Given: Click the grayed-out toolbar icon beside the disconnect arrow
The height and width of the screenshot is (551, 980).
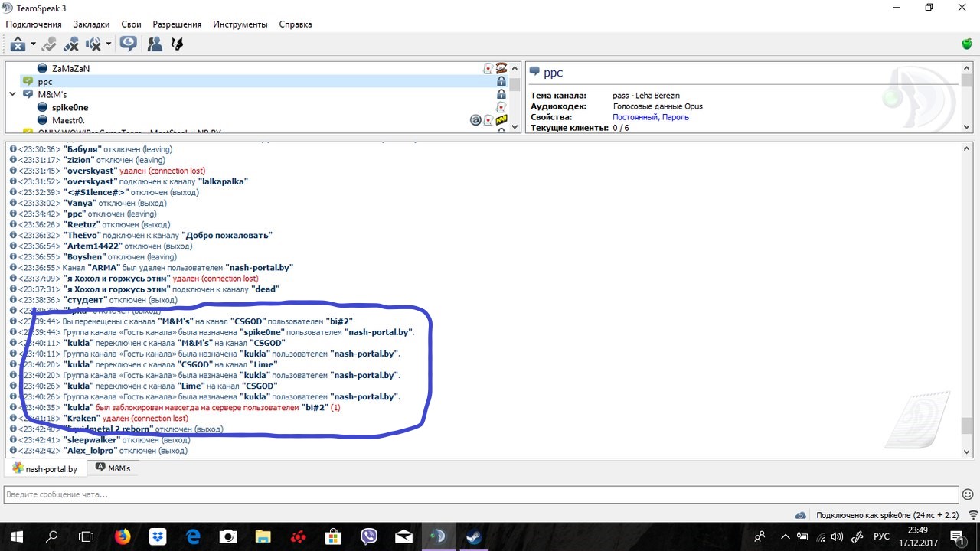Looking at the screenshot, I should pos(49,44).
